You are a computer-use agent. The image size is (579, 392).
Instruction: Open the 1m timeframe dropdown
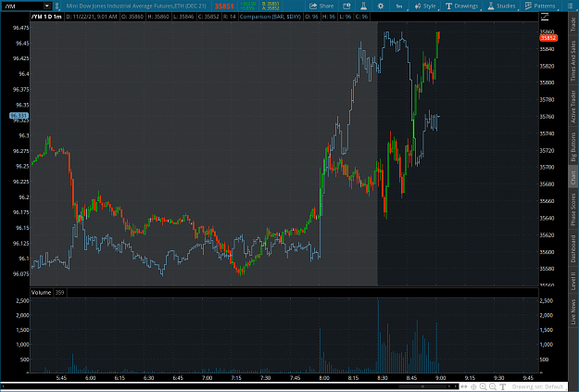point(399,6)
